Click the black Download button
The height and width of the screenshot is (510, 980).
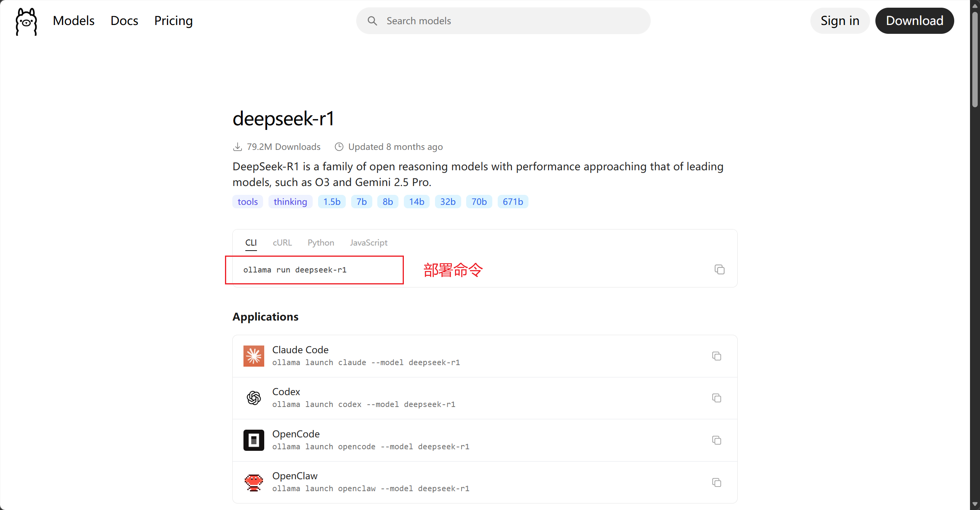[x=914, y=21]
